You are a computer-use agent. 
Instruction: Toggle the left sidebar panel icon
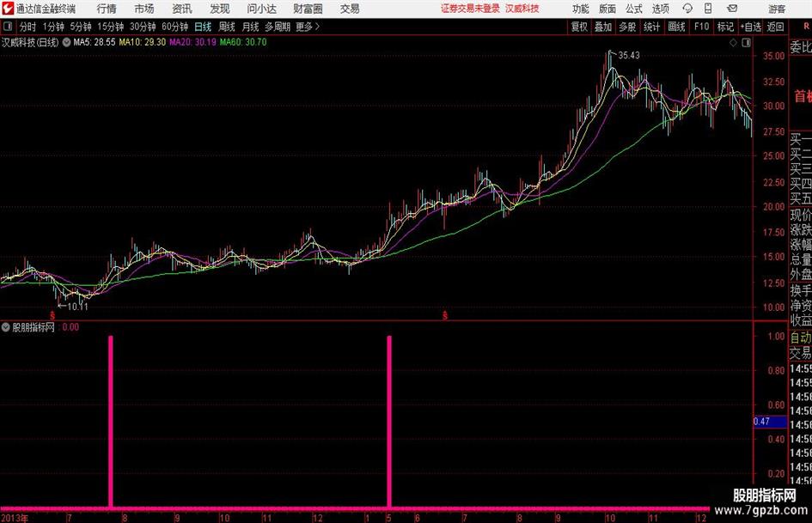(8, 27)
